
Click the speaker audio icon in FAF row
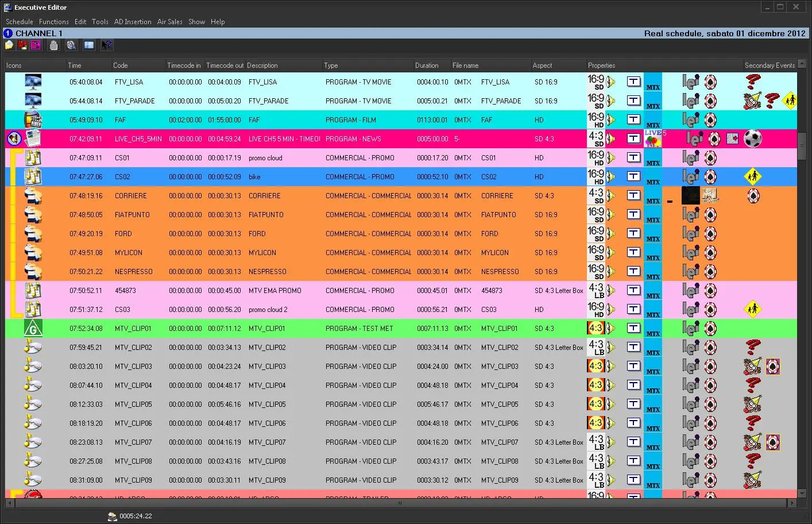click(x=611, y=120)
